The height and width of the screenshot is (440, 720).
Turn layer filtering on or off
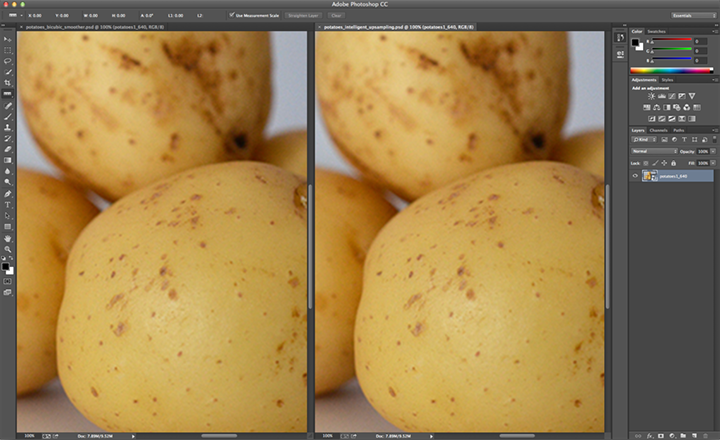click(714, 139)
